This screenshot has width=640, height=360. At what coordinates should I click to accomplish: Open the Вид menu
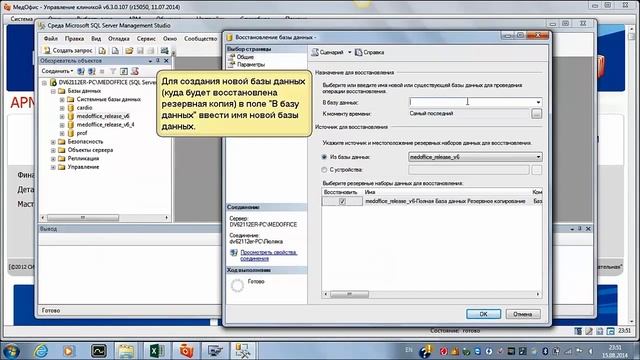(x=96, y=38)
